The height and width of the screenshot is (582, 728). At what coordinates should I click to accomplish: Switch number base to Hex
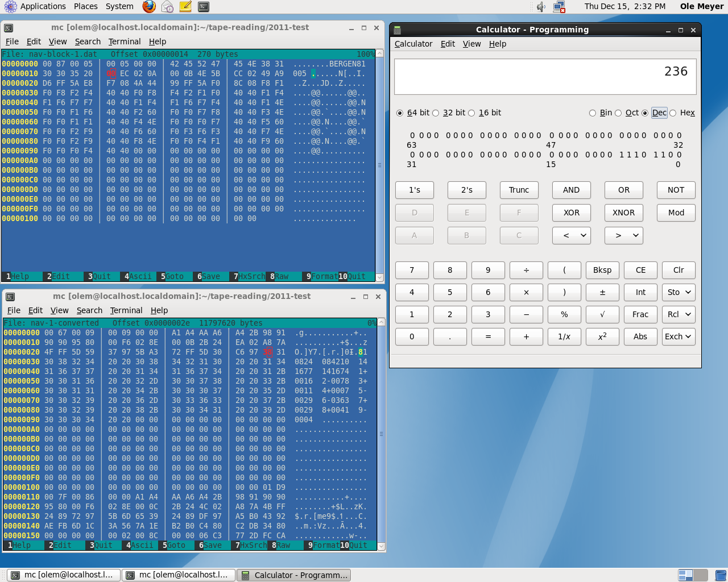click(673, 113)
